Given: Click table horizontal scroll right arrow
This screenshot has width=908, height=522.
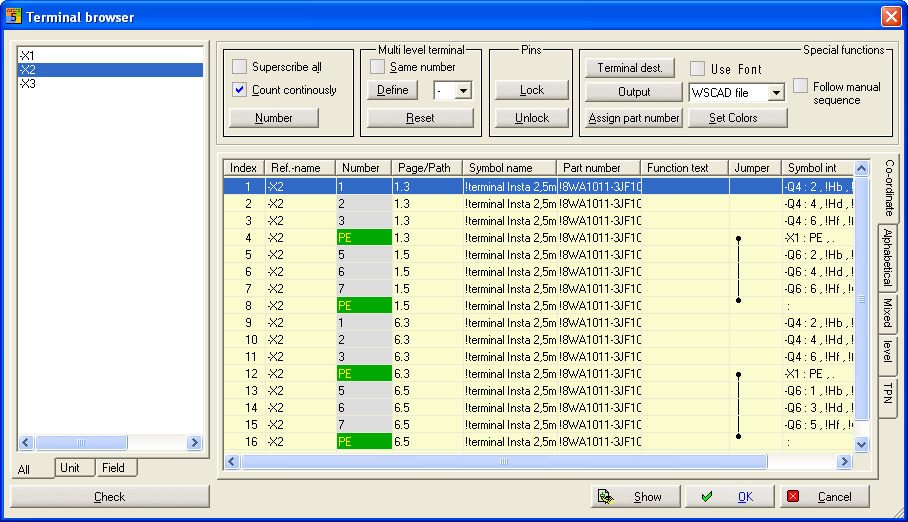Looking at the screenshot, I should (x=844, y=461).
